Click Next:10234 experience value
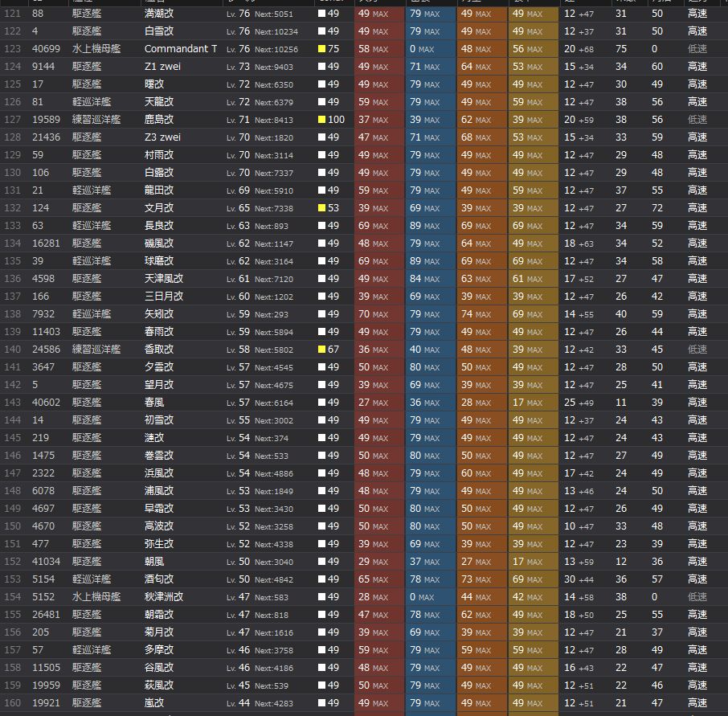The height and width of the screenshot is (716, 728). 276,31
